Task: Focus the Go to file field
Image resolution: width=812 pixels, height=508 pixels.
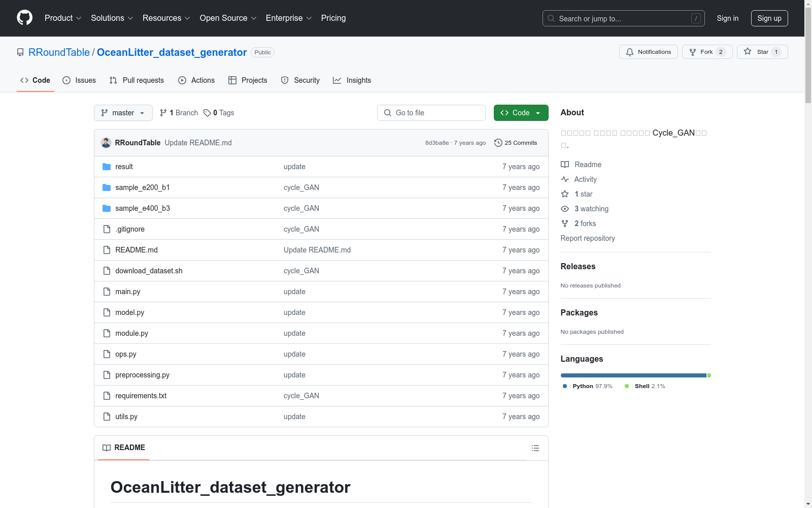Action: (431, 113)
